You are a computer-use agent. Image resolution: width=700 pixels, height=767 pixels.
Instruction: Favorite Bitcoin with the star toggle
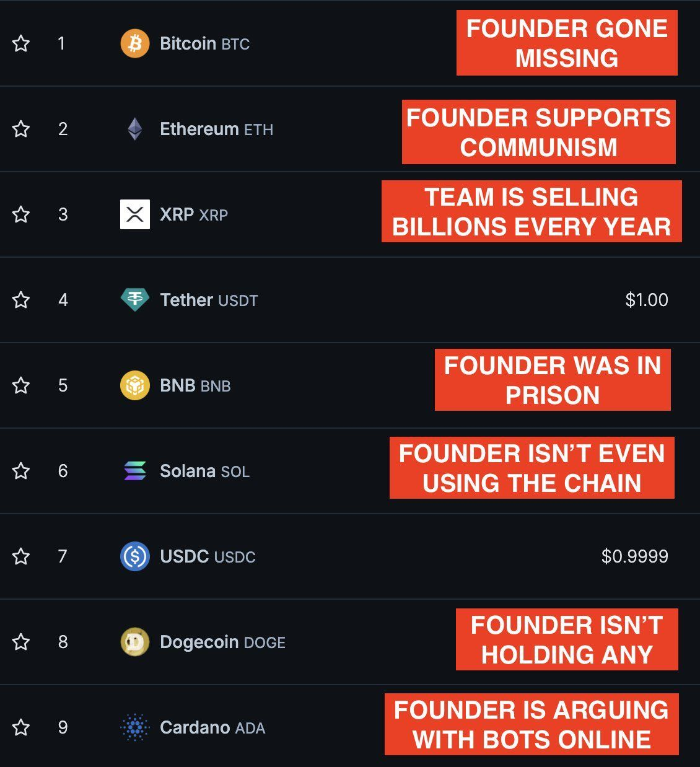(21, 43)
